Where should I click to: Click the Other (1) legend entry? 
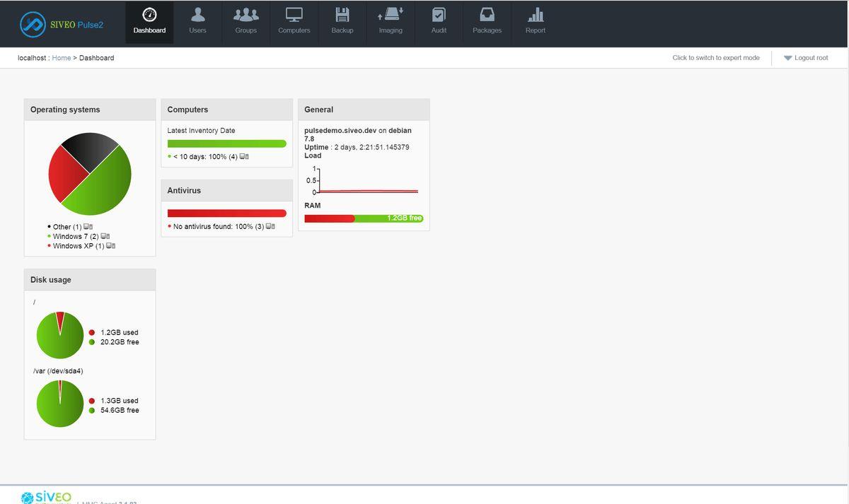click(x=67, y=227)
